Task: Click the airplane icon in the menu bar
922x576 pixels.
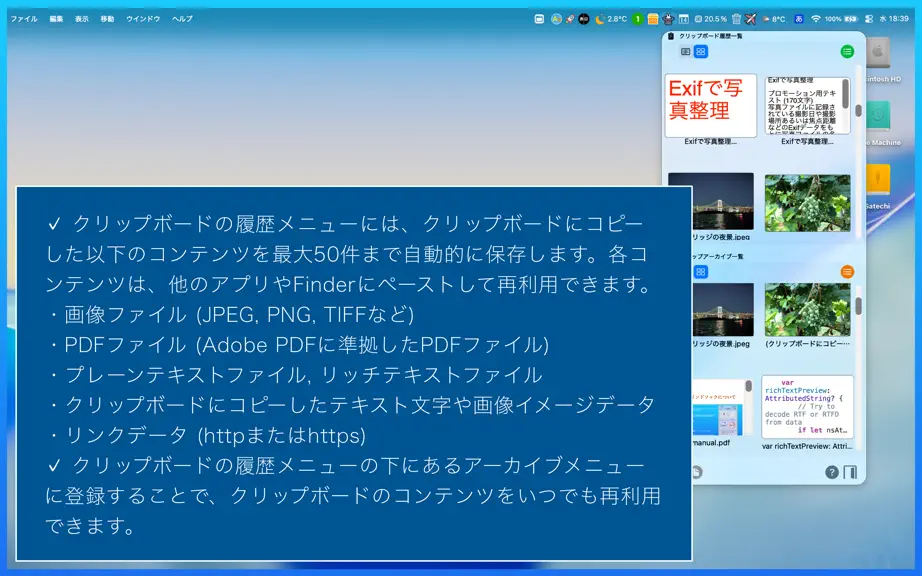Action: tap(750, 19)
